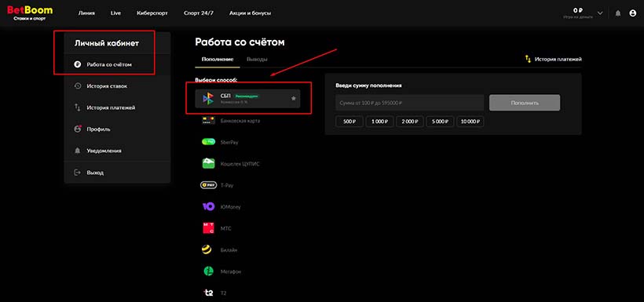
Task: Click the clock icon beside История ставок
Action: (x=77, y=86)
